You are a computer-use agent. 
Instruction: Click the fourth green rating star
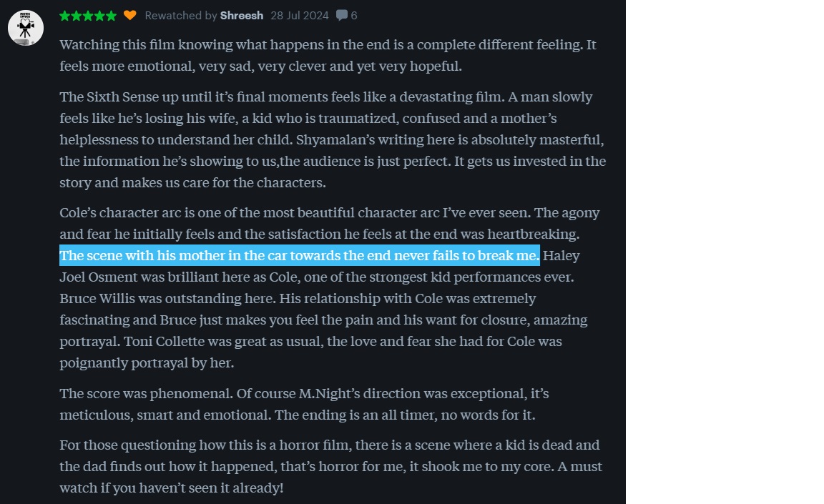[99, 15]
